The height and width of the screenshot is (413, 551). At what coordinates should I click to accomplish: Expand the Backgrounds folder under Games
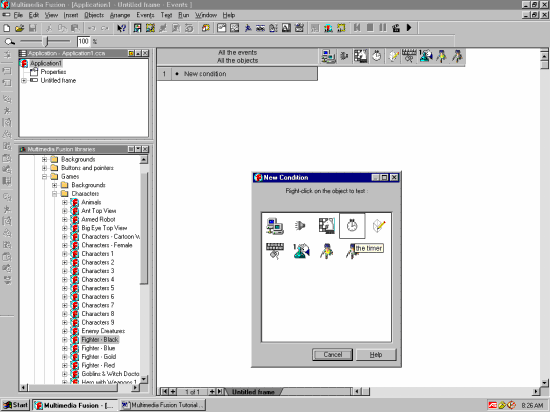click(54, 185)
